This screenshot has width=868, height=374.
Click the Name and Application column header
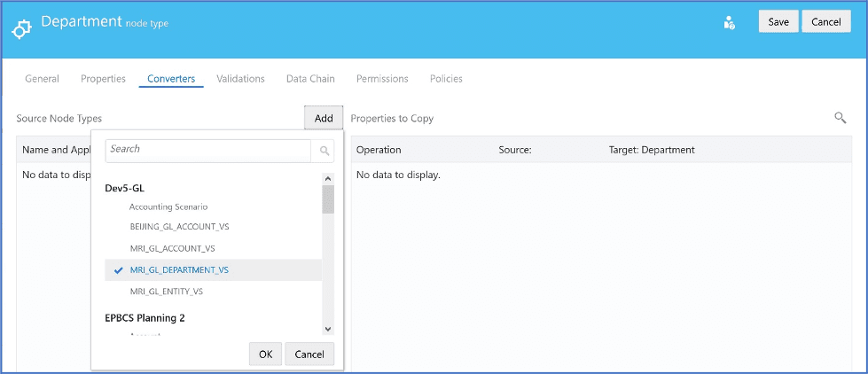[56, 150]
